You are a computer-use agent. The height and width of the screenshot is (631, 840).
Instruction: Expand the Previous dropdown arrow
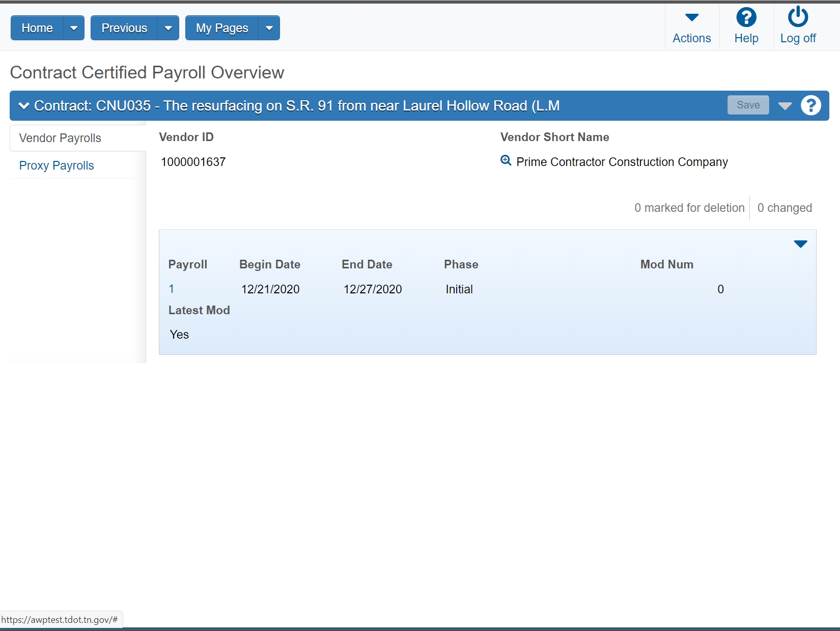click(x=169, y=28)
